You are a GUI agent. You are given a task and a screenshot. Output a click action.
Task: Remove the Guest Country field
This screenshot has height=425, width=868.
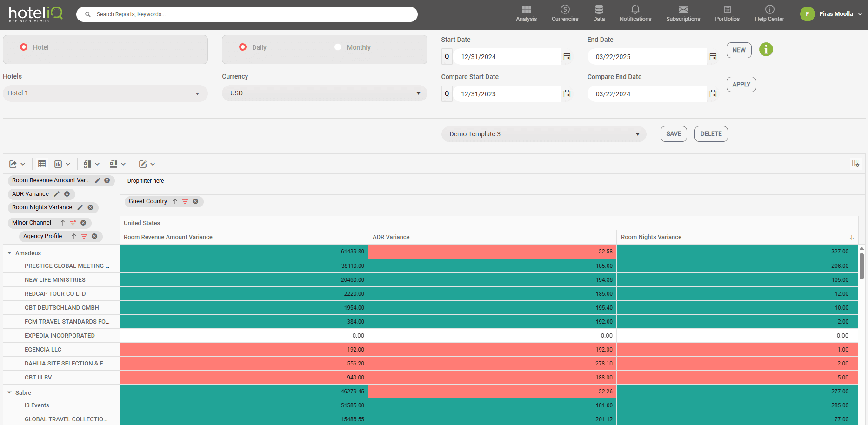[195, 201]
